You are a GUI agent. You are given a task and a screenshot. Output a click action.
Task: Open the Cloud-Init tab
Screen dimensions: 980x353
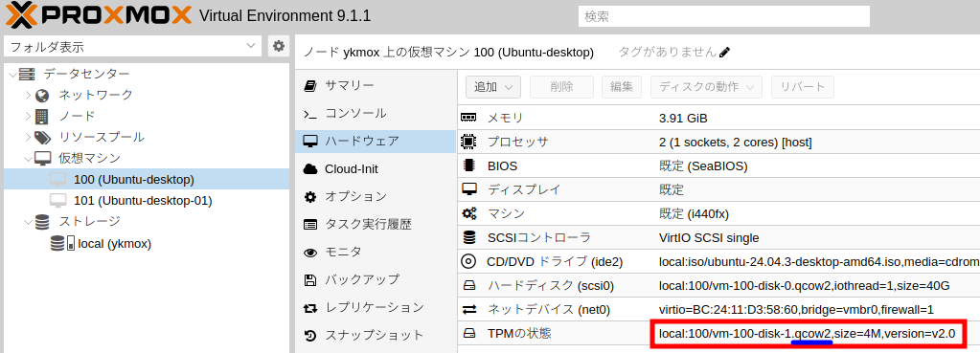(376, 169)
